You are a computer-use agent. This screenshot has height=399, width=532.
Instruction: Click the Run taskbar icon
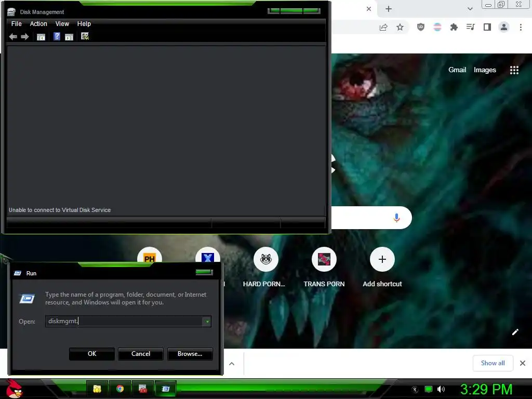click(166, 389)
